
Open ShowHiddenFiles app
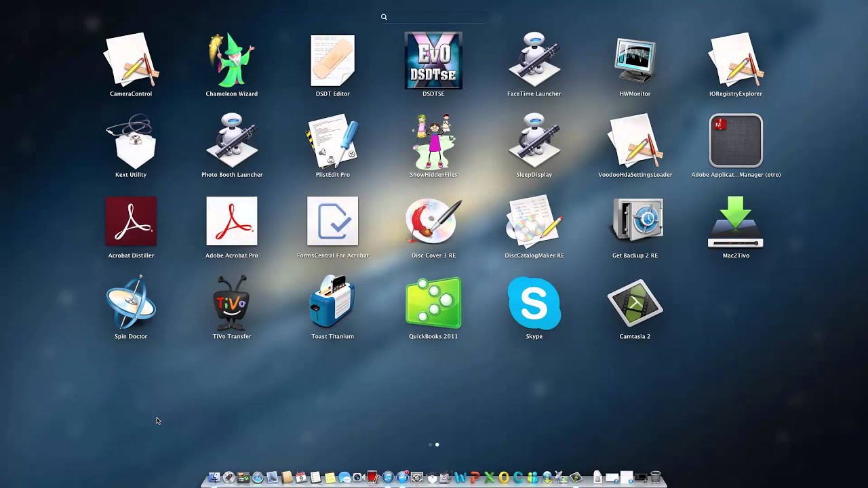tap(433, 141)
